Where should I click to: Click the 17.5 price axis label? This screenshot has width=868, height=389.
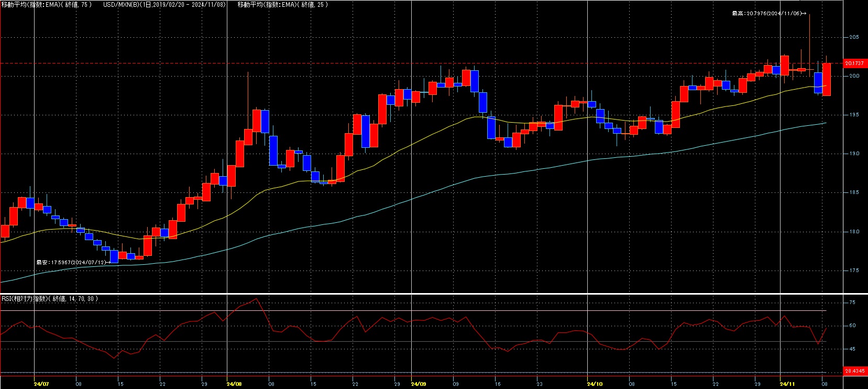tap(854, 271)
